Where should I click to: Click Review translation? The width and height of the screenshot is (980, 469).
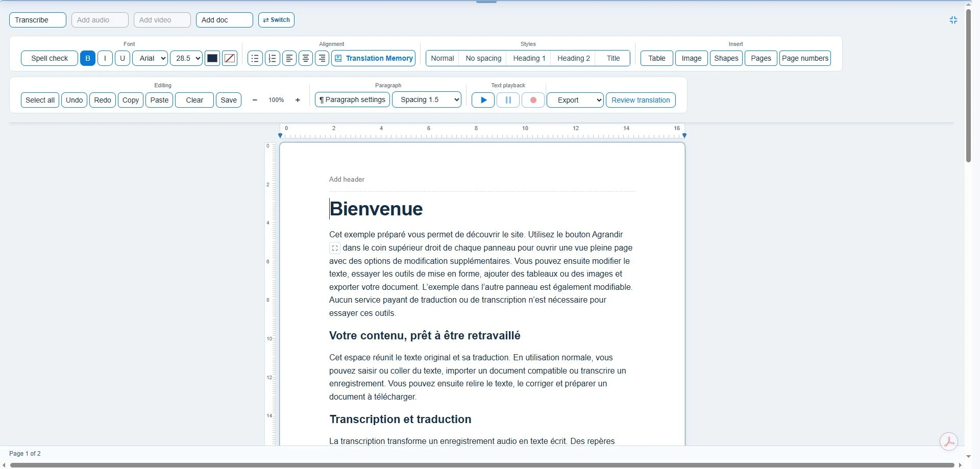641,100
